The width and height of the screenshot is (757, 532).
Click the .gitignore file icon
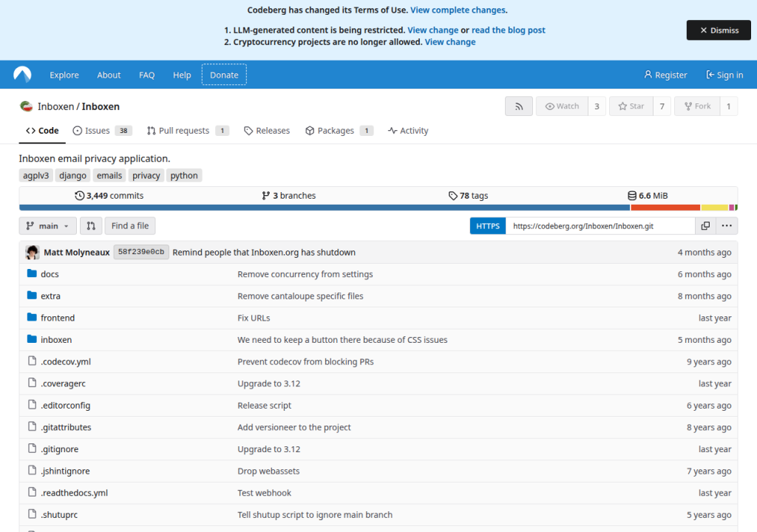[32, 449]
